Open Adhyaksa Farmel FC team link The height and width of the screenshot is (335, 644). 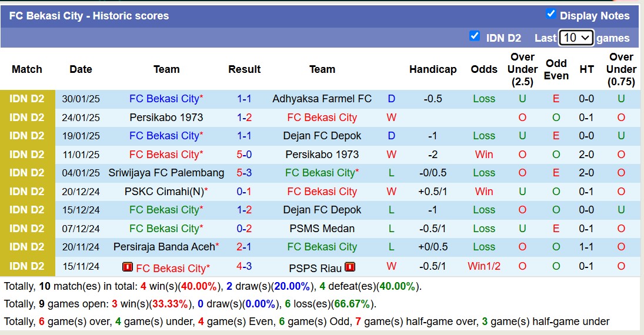[x=322, y=99]
